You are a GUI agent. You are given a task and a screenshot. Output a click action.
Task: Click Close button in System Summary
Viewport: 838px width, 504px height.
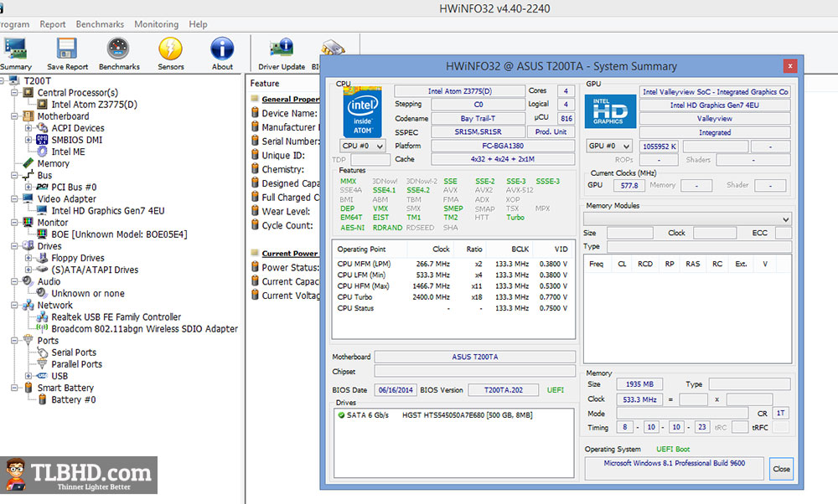(781, 469)
